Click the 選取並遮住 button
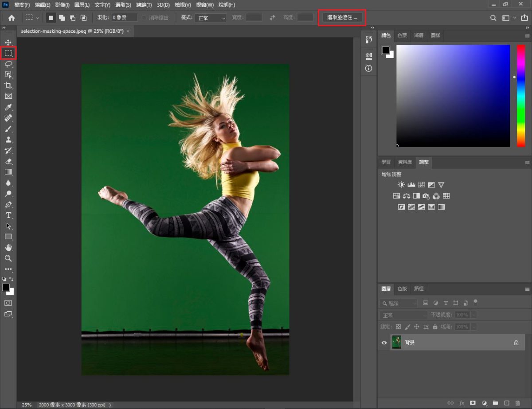The width and height of the screenshot is (532, 409). pos(341,18)
